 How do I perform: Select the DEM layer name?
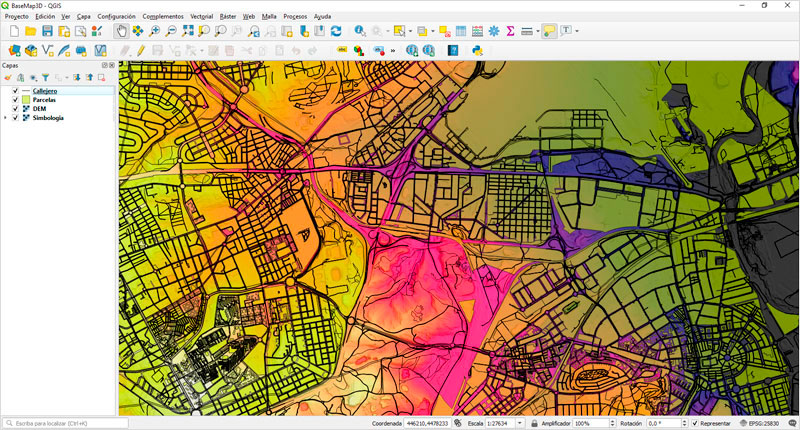click(x=40, y=109)
